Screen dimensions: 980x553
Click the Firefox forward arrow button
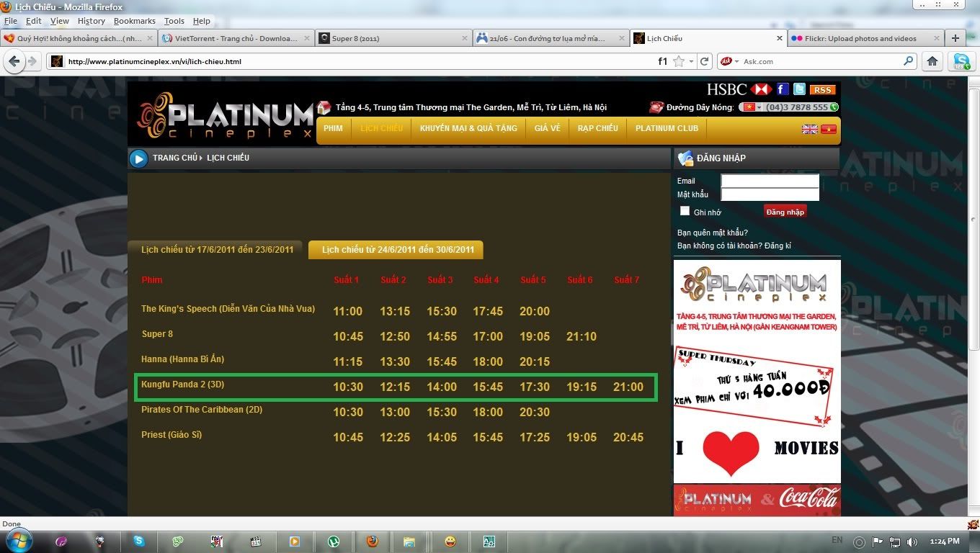32,61
